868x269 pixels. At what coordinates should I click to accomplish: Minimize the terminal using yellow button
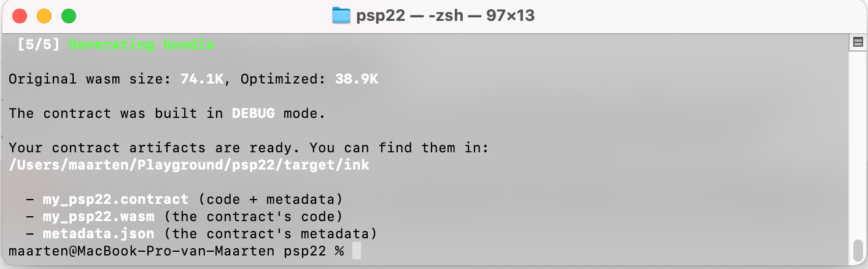[44, 16]
